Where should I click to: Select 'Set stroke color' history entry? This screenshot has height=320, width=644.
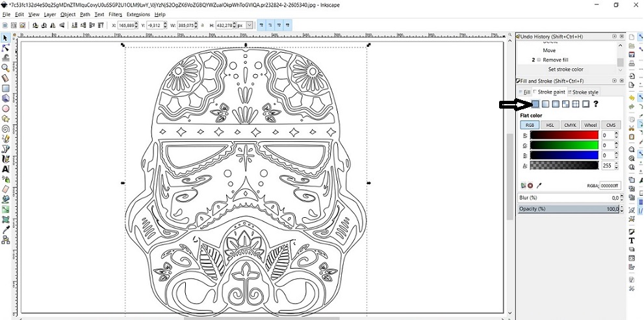pos(565,69)
